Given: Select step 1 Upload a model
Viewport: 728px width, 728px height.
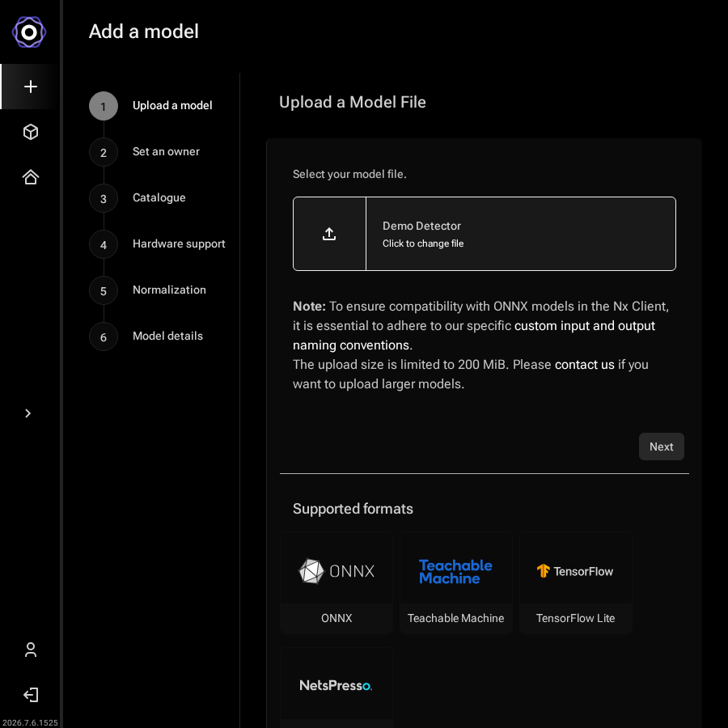Looking at the screenshot, I should tap(150, 106).
